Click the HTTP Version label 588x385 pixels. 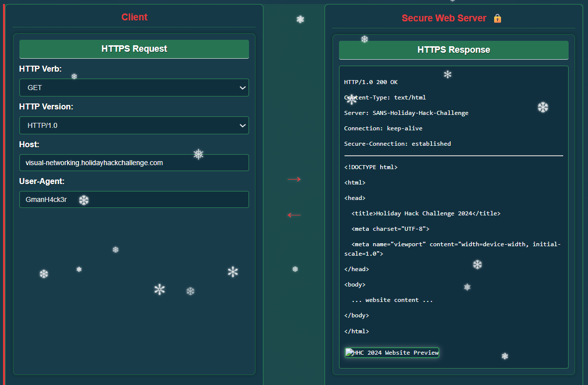pos(46,106)
